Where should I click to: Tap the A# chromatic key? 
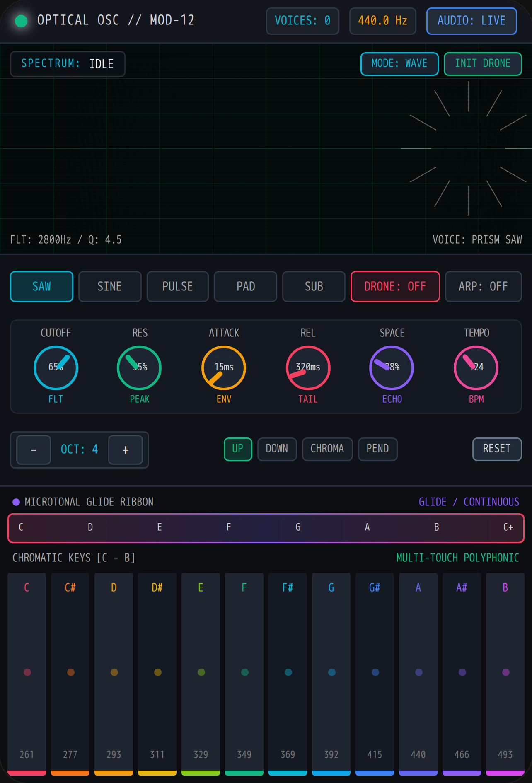point(462,674)
